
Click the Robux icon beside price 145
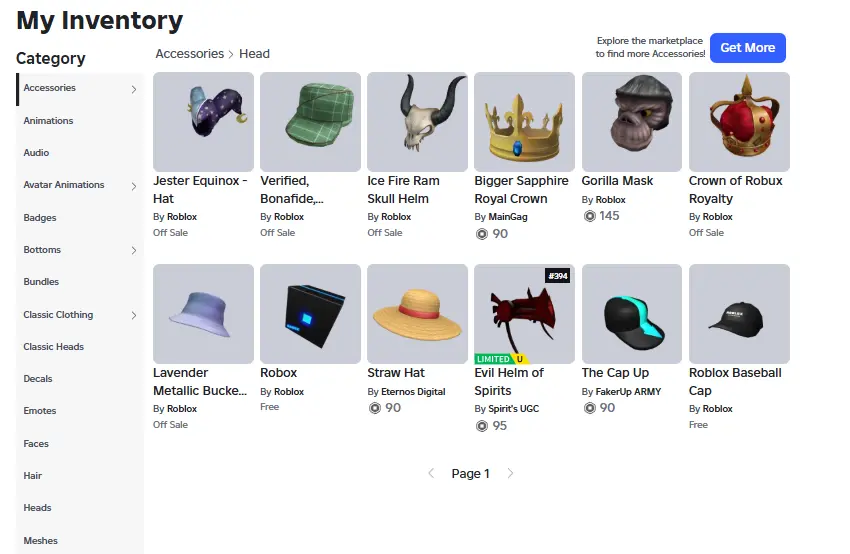(x=589, y=216)
